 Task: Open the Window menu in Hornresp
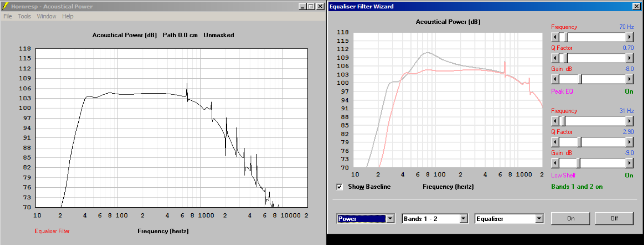[x=47, y=16]
